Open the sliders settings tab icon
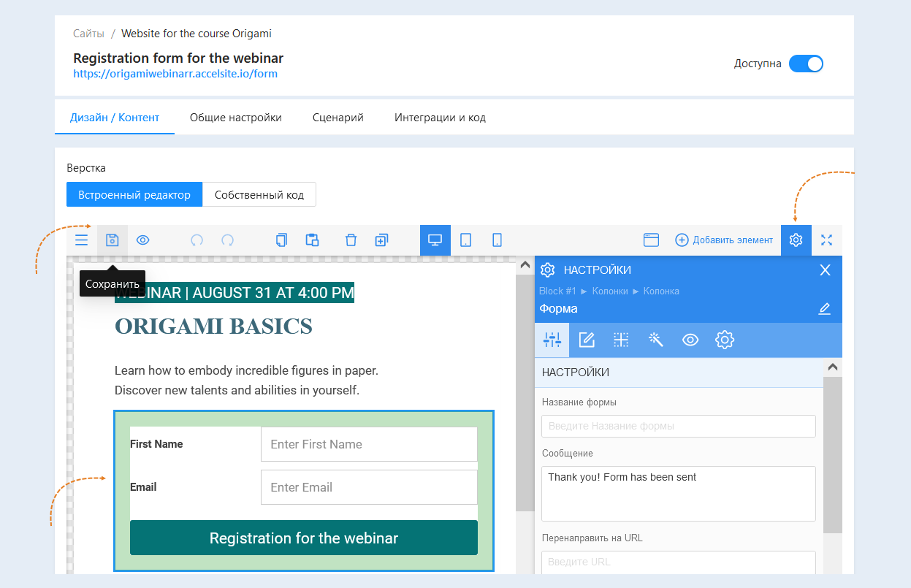 [x=552, y=340]
